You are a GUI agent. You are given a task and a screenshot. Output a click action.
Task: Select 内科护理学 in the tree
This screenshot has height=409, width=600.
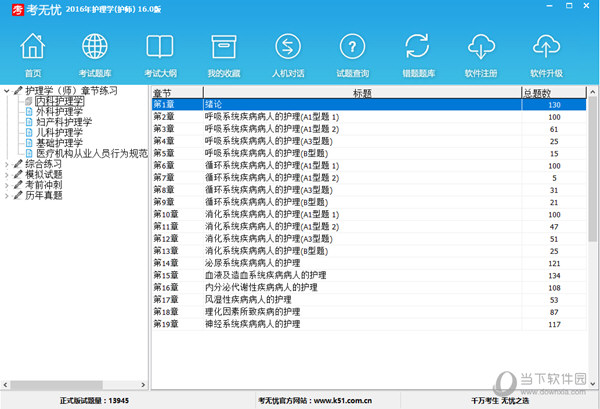59,101
